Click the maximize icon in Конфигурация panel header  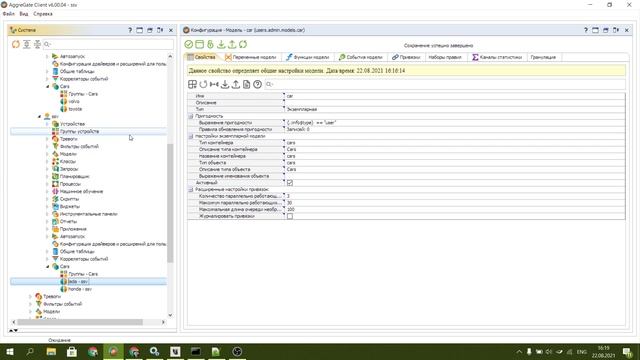pyautogui.click(x=596, y=30)
